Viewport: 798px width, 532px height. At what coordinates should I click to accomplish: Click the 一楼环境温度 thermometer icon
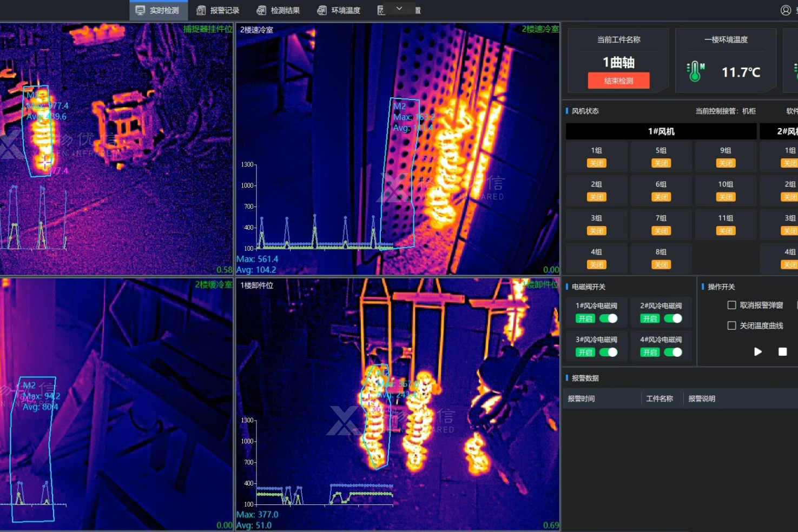[695, 71]
